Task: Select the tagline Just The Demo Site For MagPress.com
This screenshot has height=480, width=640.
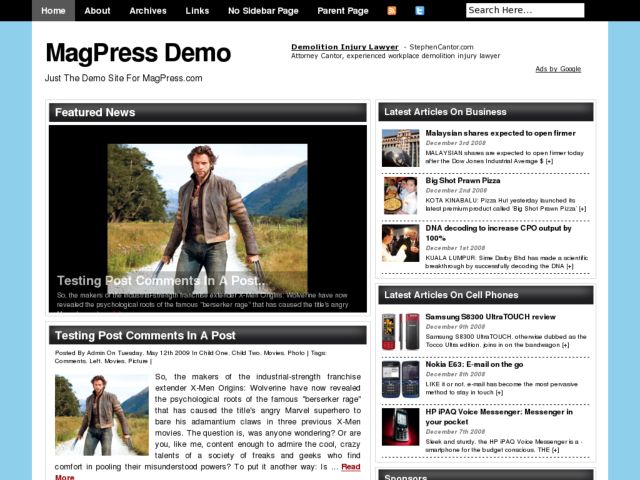Action: coord(124,78)
